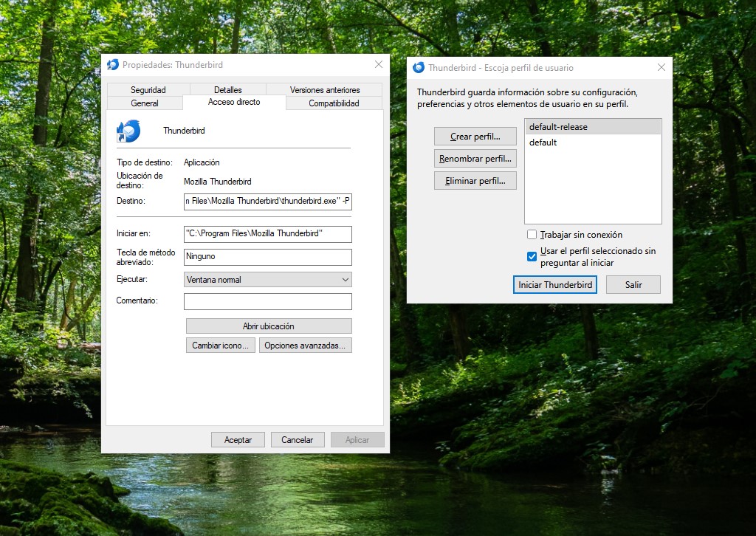This screenshot has width=756, height=536.
Task: Click the Salir button
Action: coord(633,284)
